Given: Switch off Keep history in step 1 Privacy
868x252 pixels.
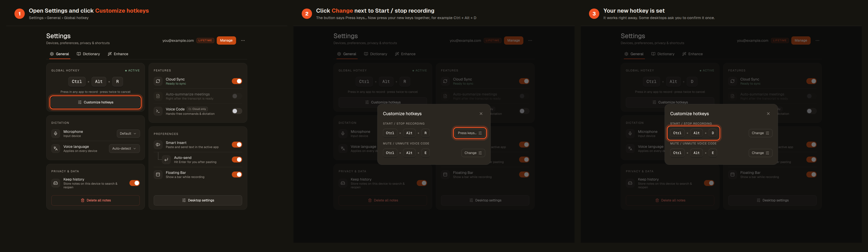Looking at the screenshot, I should (x=134, y=183).
